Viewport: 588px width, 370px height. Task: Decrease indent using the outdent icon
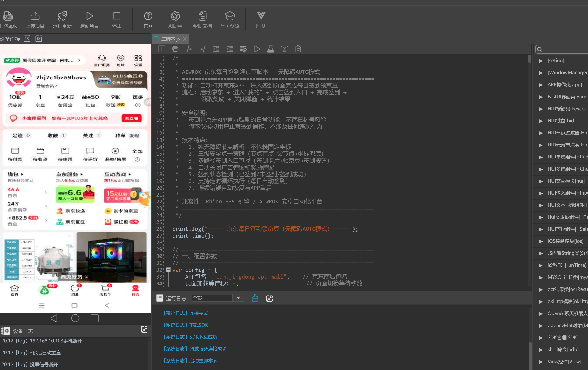tap(216, 49)
